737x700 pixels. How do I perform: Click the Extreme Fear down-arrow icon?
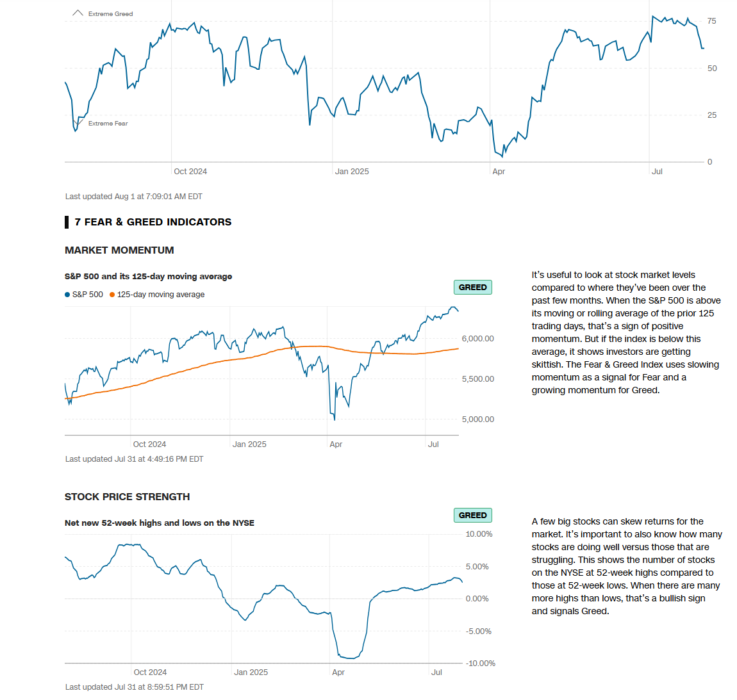[78, 122]
